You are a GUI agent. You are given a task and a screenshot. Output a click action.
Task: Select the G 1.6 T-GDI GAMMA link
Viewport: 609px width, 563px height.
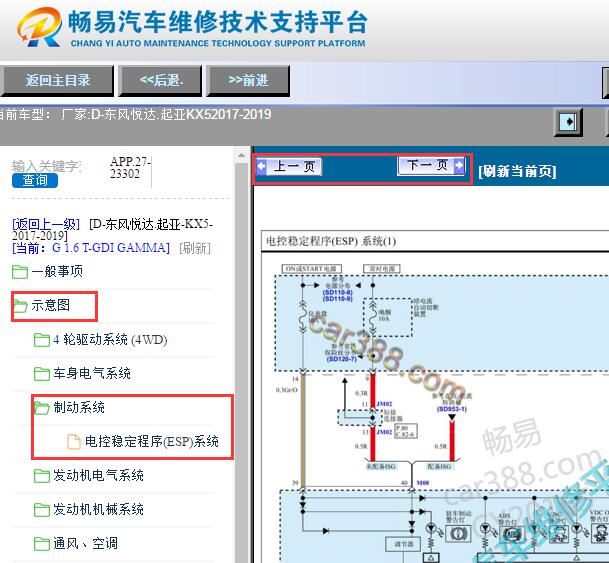111,248
